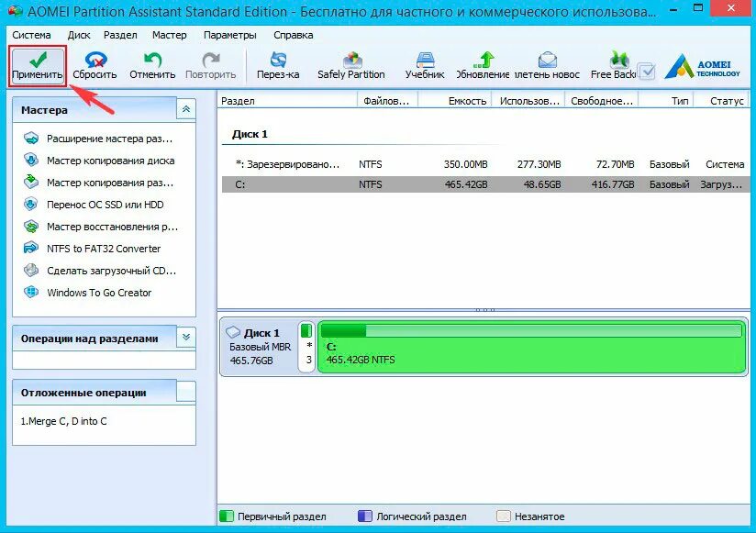Sort by Тип column header
The width and height of the screenshot is (756, 533).
(666, 101)
